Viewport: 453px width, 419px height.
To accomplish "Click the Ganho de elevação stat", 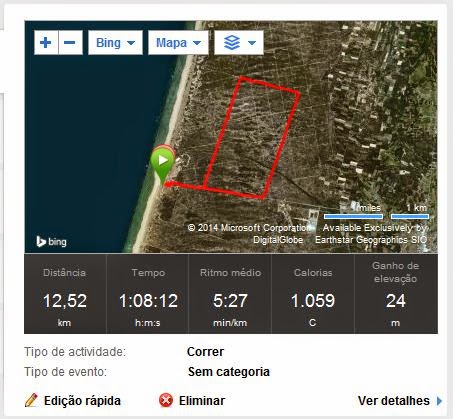I will pos(396,294).
